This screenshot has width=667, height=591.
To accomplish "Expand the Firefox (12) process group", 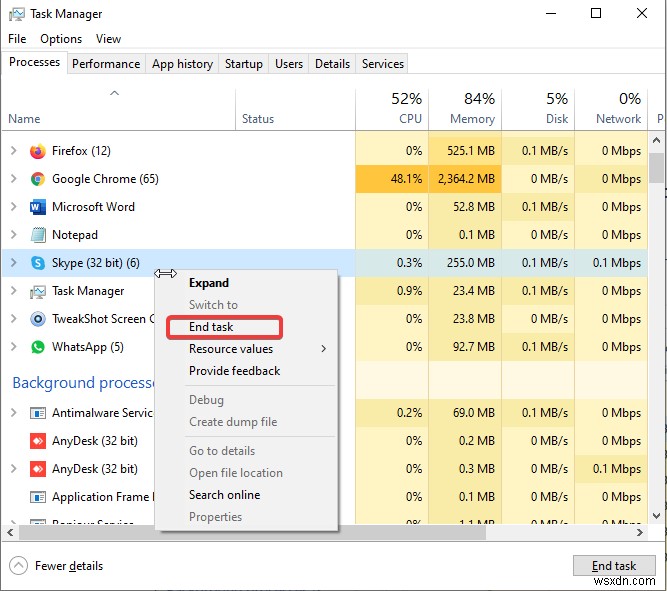I will coord(13,151).
